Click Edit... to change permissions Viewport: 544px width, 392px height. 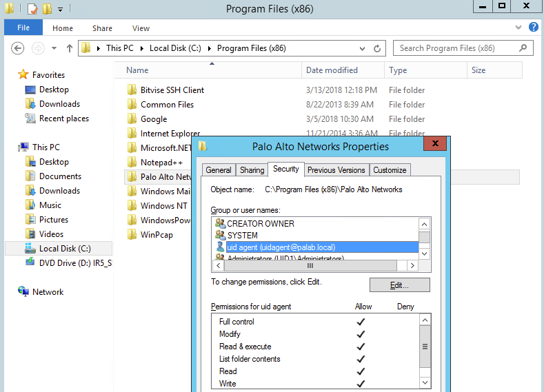point(400,285)
